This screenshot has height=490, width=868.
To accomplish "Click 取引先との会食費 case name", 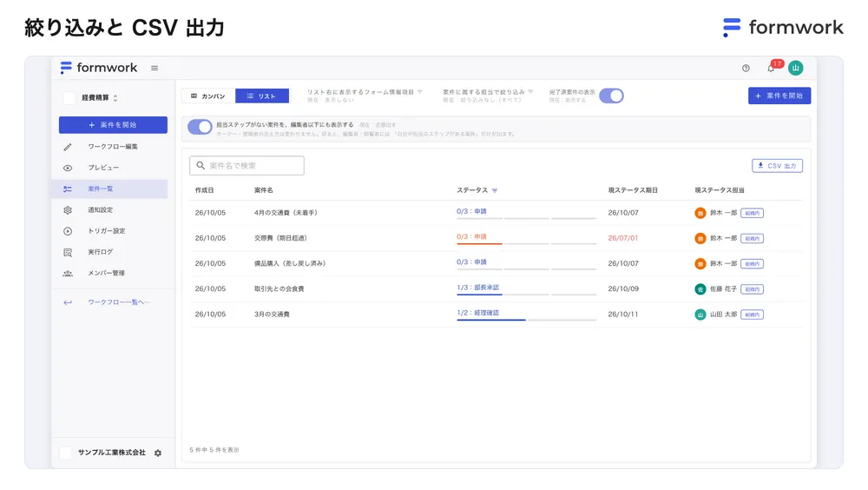I will (279, 288).
